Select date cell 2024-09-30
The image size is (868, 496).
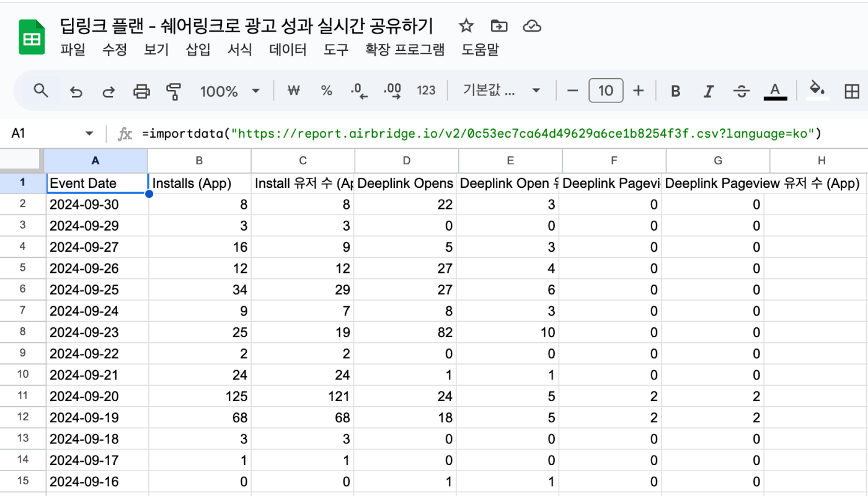(x=97, y=204)
